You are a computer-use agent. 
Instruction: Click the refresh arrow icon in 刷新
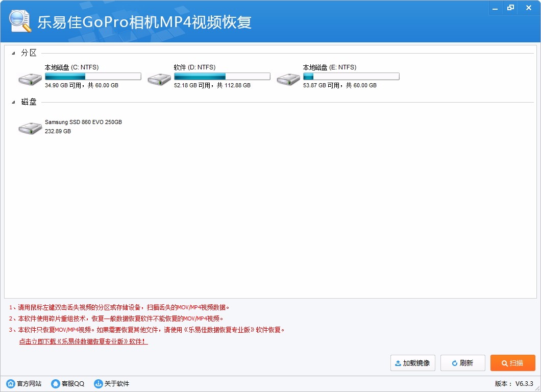(455, 363)
